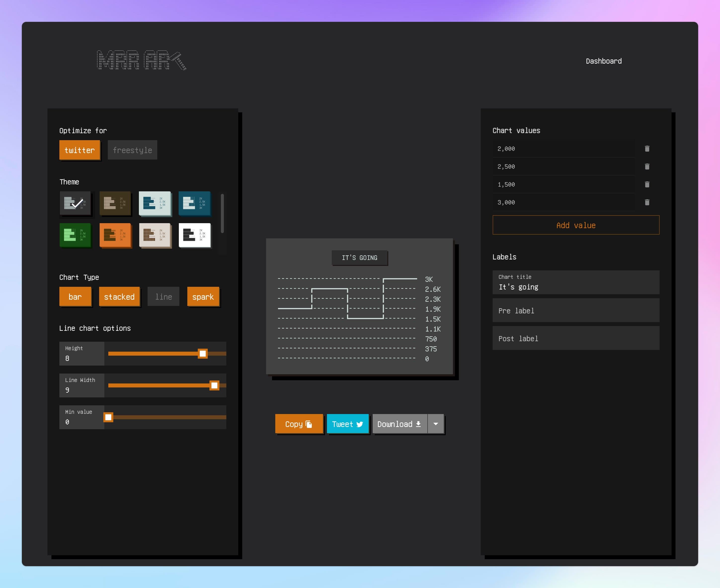Switch chart type to stacked
Image resolution: width=720 pixels, height=588 pixels.
click(119, 297)
